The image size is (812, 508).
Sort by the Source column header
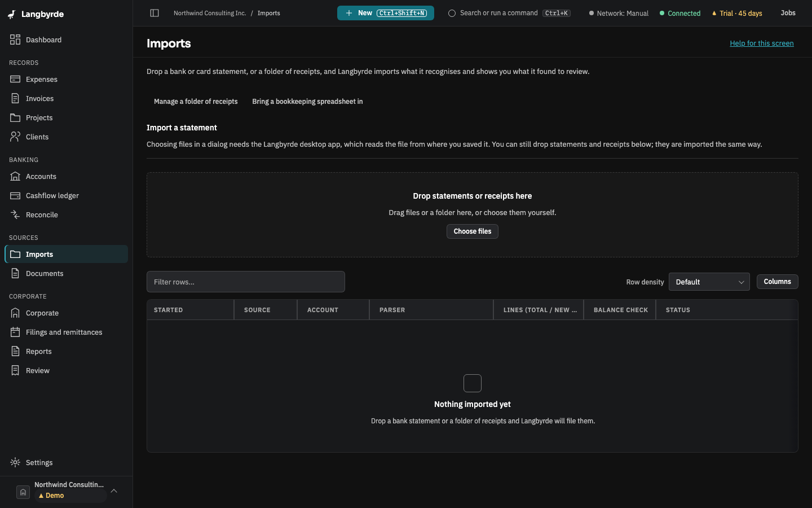(x=266, y=310)
